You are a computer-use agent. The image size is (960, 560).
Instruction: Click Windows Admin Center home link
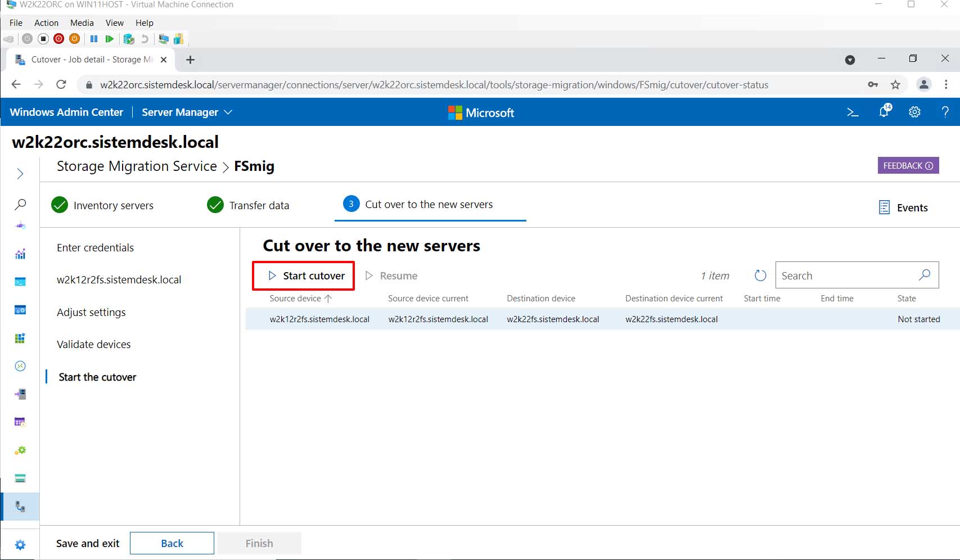pos(66,112)
